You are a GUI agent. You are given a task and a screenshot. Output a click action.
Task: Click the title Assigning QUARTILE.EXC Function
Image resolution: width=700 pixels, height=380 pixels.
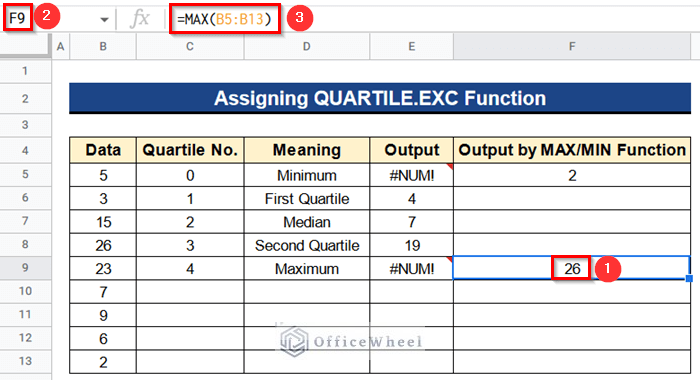380,98
